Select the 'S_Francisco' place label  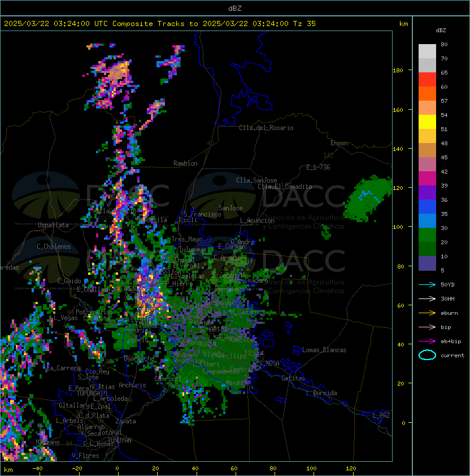coord(202,214)
